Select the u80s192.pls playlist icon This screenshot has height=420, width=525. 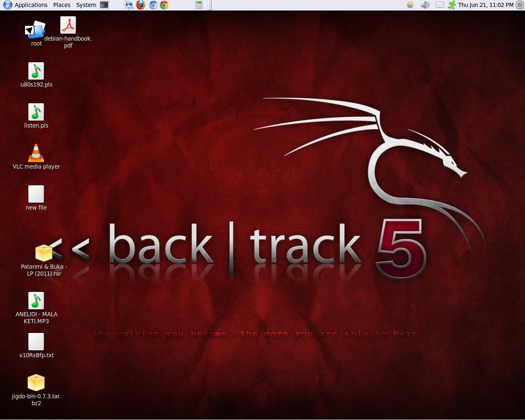(36, 71)
